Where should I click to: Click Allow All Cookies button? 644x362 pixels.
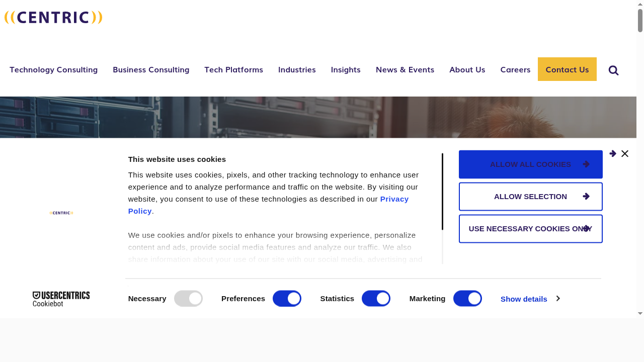[x=531, y=164]
